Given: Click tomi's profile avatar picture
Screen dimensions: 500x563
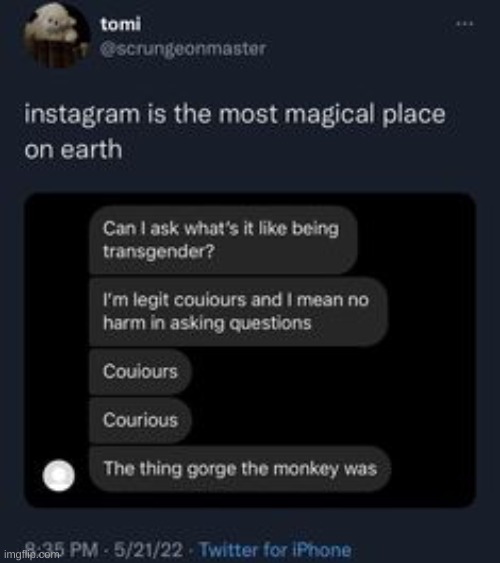Looking at the screenshot, I should (57, 35).
